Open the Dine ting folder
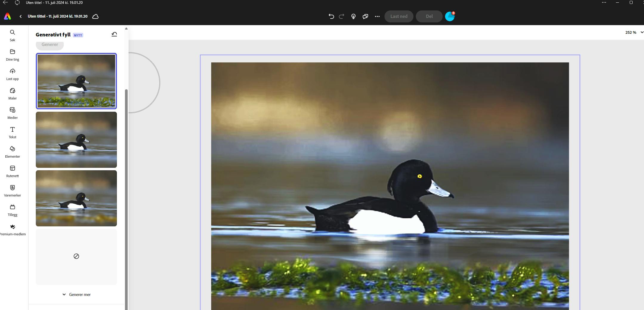The width and height of the screenshot is (644, 310). [13, 55]
